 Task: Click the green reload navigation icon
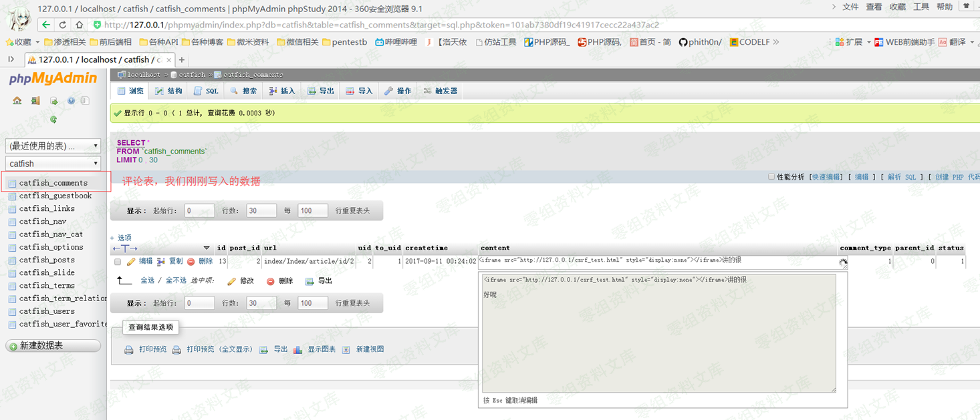tap(53, 120)
